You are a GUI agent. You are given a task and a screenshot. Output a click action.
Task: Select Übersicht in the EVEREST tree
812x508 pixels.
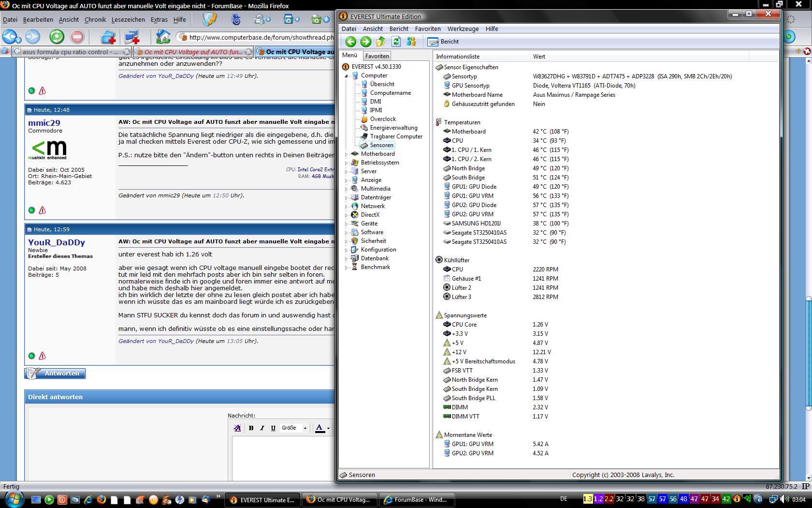coord(382,84)
